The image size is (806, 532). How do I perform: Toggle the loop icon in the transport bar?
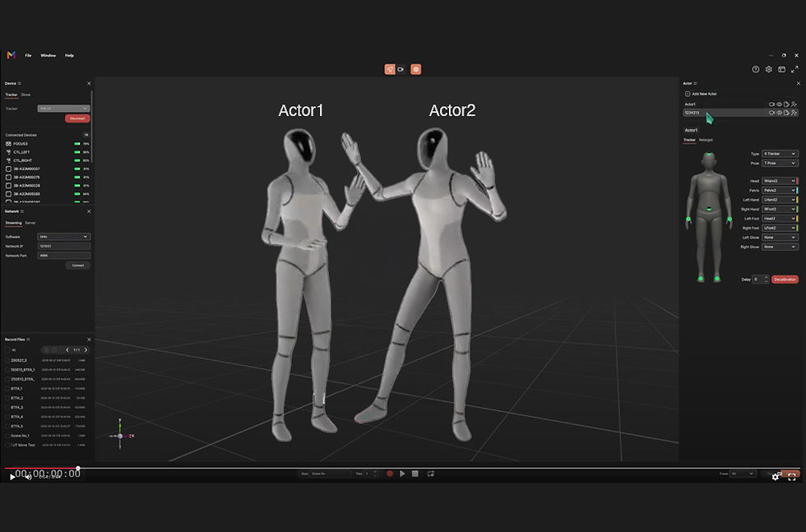(431, 474)
